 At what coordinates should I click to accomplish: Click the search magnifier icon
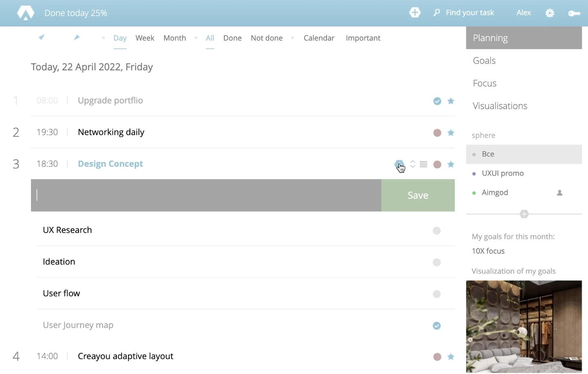tap(437, 13)
